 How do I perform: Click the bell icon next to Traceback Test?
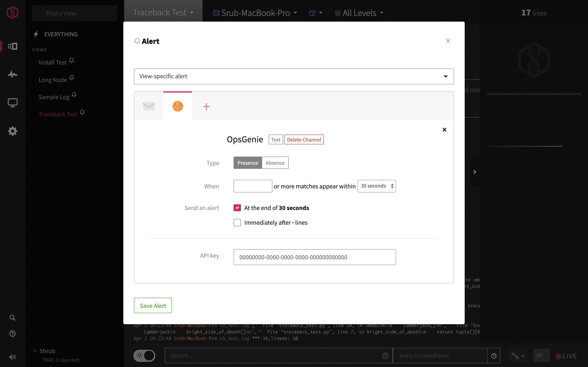(x=82, y=112)
